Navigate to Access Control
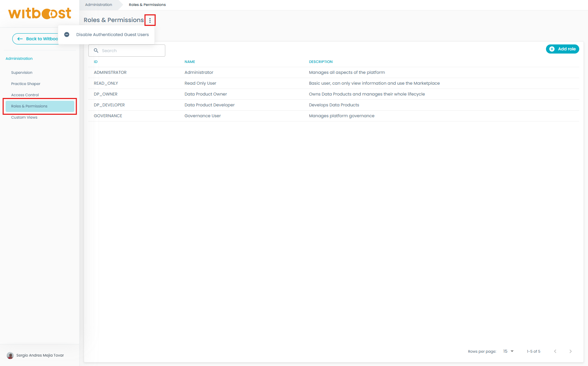Image resolution: width=588 pixels, height=366 pixels. pos(25,95)
